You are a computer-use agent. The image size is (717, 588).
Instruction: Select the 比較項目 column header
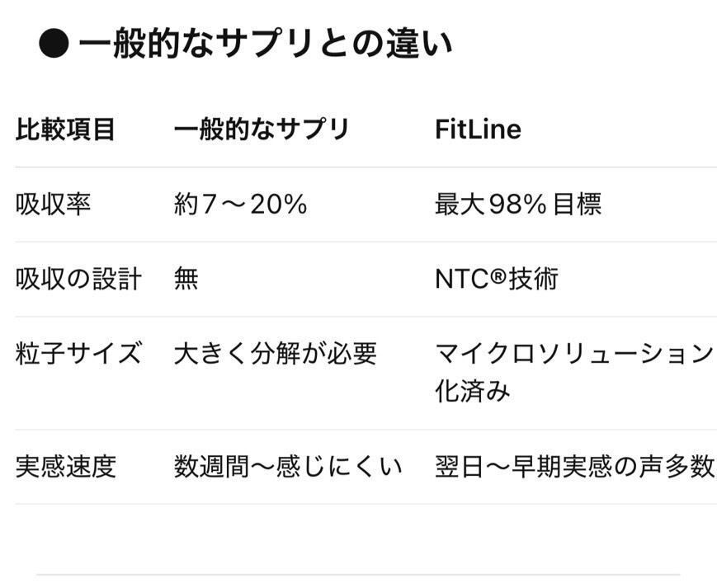pyautogui.click(x=65, y=129)
